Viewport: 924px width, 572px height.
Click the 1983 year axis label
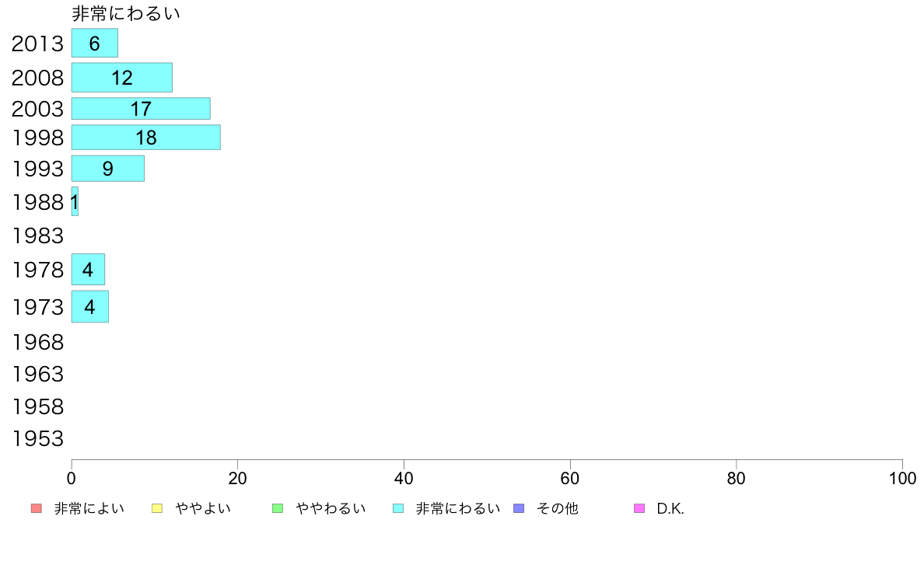[37, 236]
